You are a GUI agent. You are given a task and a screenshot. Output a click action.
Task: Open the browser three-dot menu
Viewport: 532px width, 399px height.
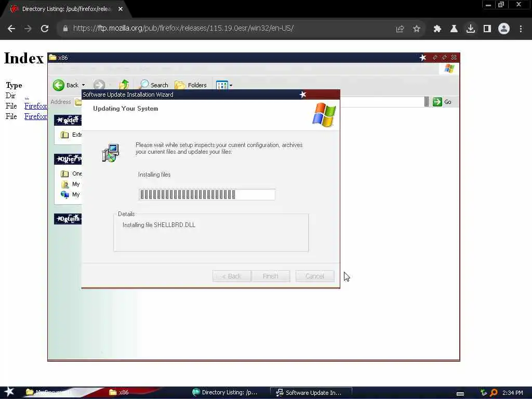pyautogui.click(x=521, y=29)
